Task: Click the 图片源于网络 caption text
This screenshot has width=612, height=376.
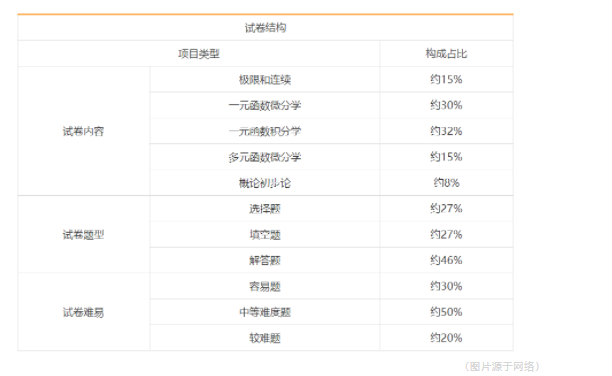Action: (502, 366)
